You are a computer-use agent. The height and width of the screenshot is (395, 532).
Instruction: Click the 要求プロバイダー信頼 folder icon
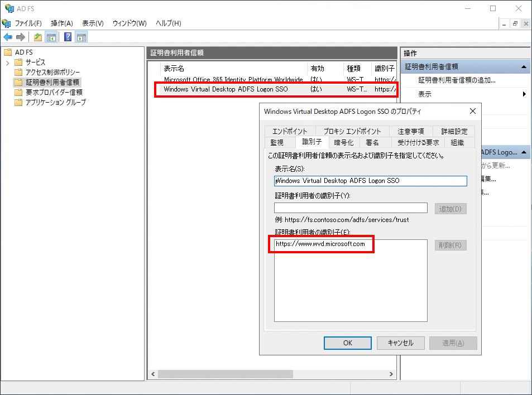[x=18, y=92]
